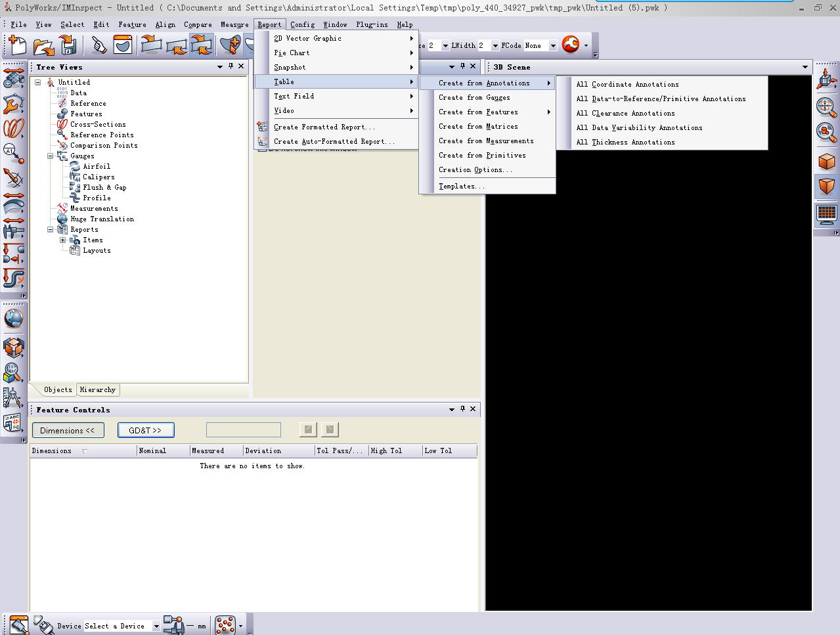Collapse the Gauges tree node
The image size is (840, 635).
pos(51,156)
